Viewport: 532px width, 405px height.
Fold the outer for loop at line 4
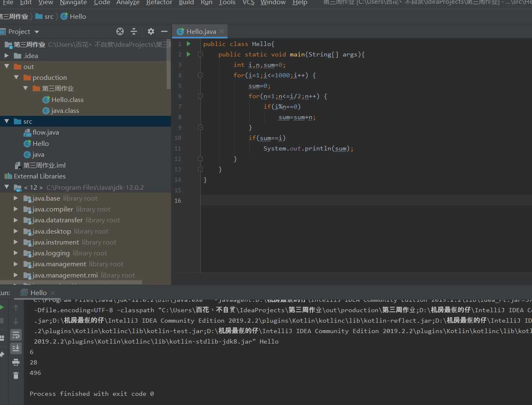pos(200,75)
